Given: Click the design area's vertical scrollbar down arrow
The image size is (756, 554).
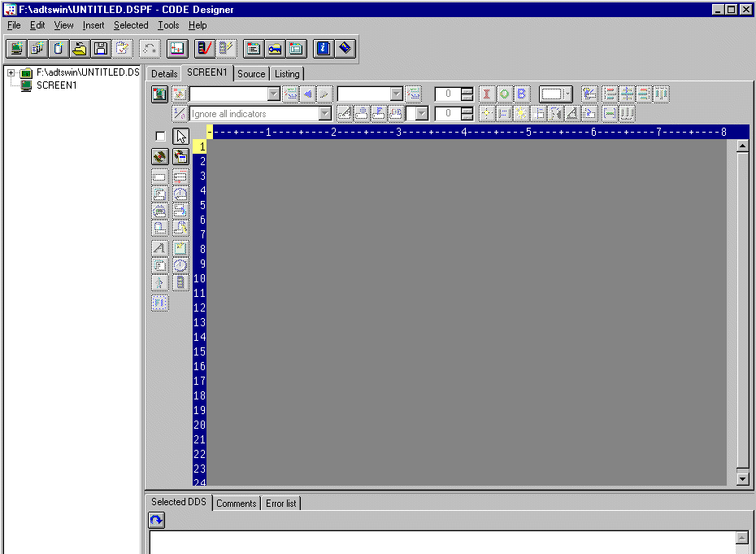Looking at the screenshot, I should [x=742, y=478].
